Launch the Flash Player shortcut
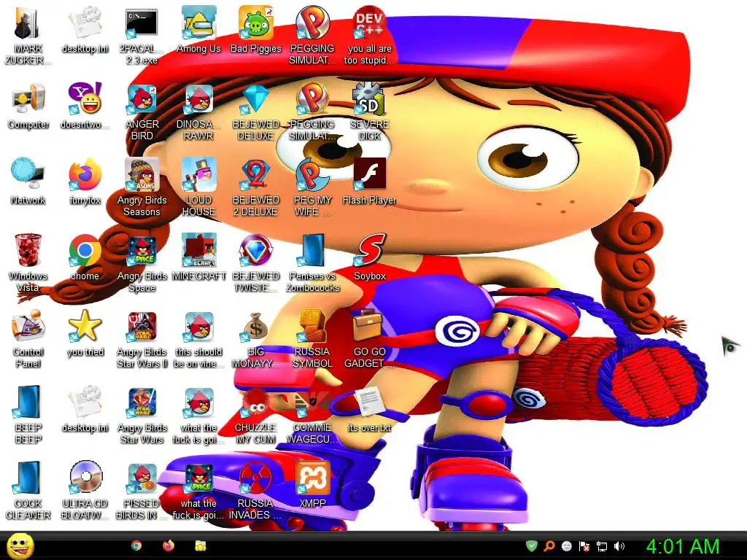Viewport: 747px width, 560px height. [x=369, y=182]
